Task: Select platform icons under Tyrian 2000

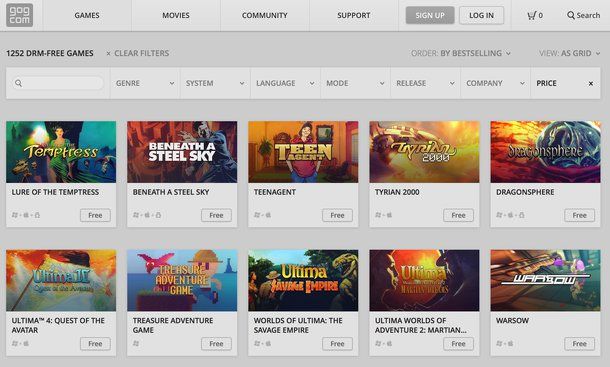Action: coord(384,215)
